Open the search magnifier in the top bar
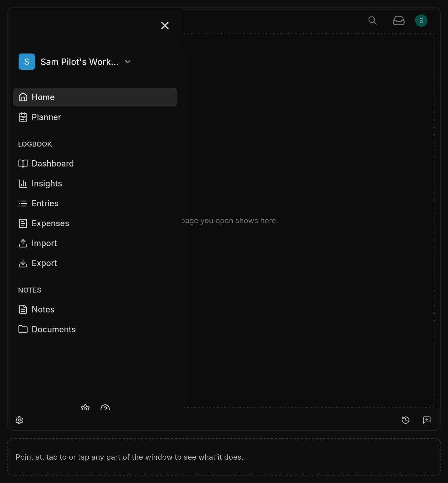Image resolution: width=448 pixels, height=483 pixels. tap(372, 21)
